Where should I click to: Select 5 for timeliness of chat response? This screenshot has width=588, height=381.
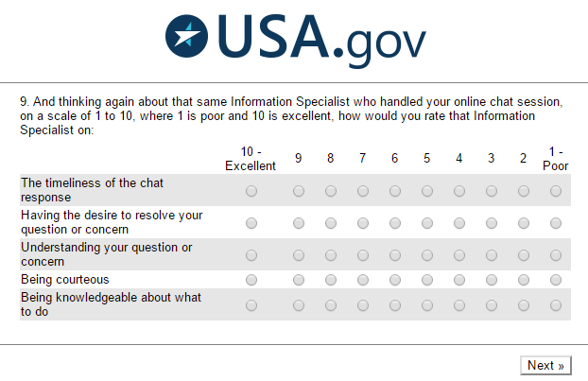point(427,191)
